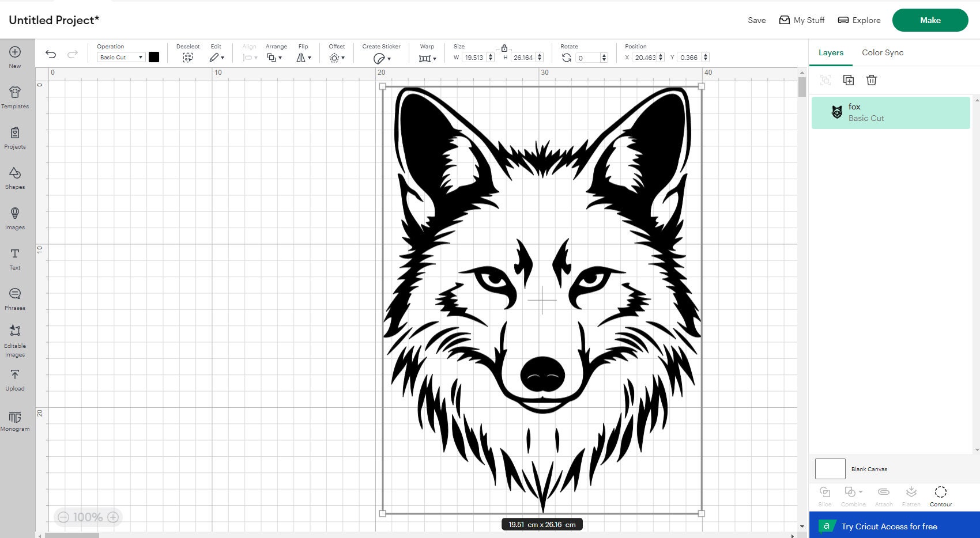Screen dimensions: 980x538
Task: Toggle the size aspect ratio lock
Action: pos(504,48)
